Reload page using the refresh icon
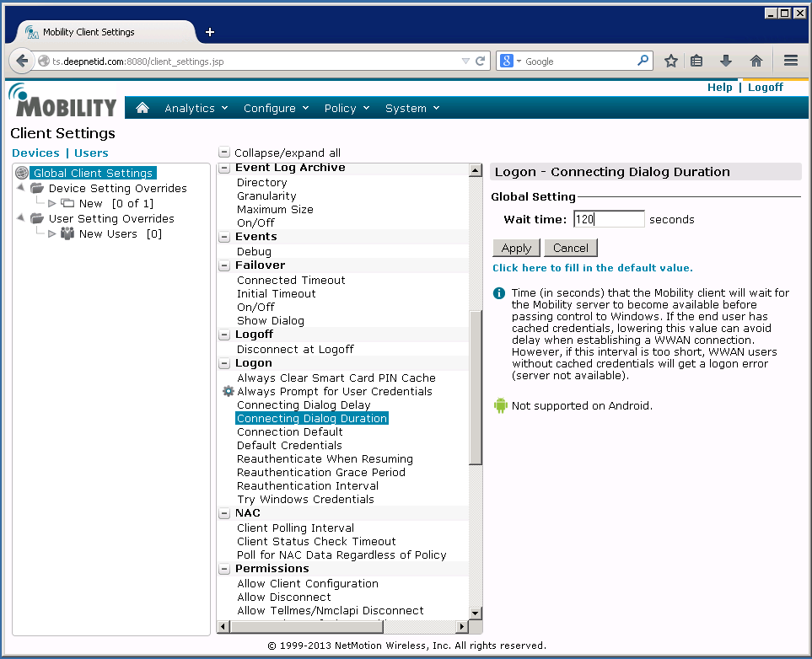This screenshot has width=812, height=659. click(x=481, y=61)
